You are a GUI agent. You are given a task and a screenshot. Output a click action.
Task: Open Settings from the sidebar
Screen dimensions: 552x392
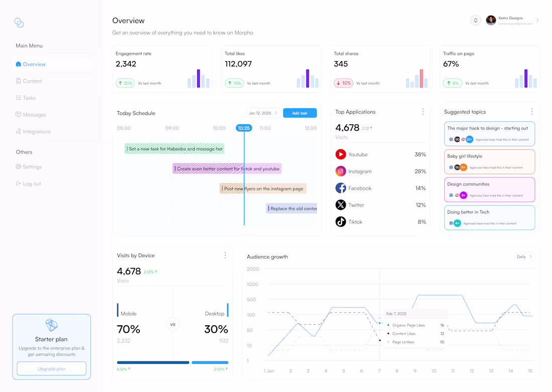[x=33, y=166]
